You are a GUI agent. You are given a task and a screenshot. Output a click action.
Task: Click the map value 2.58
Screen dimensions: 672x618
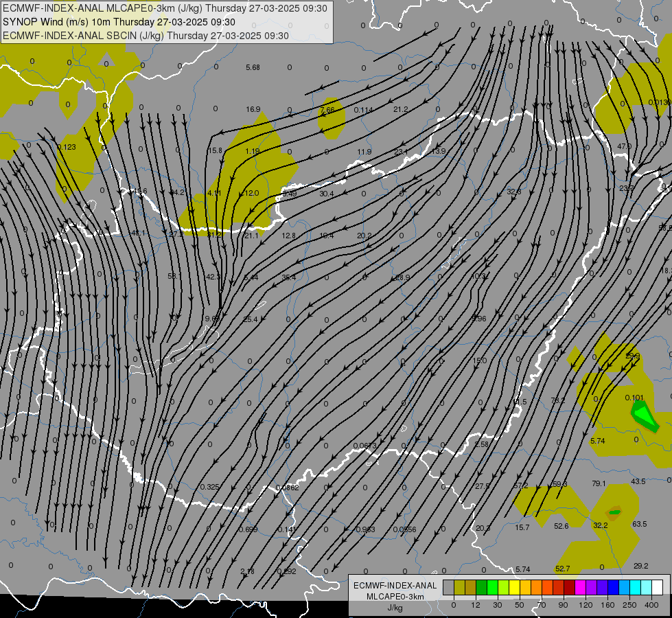point(482,444)
